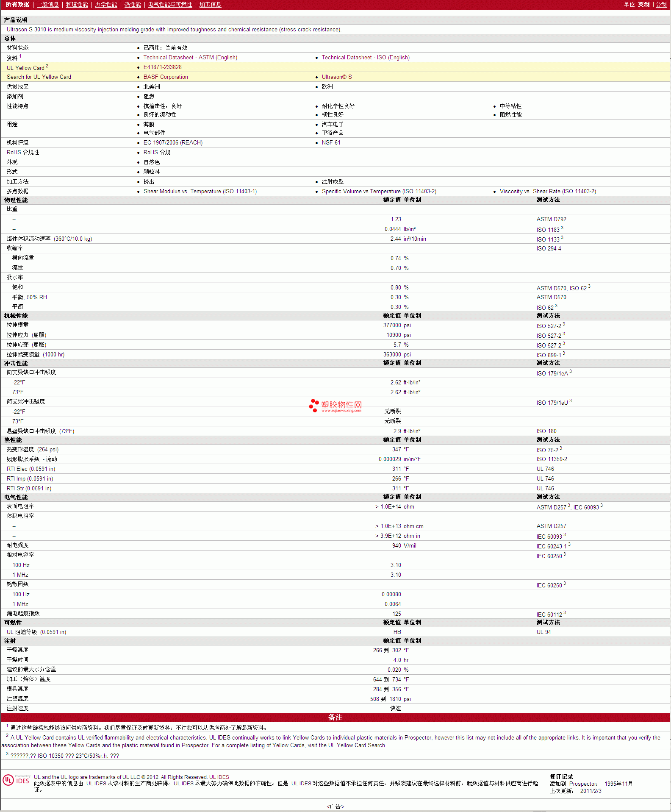
Task: Select the 940 V/mil dielectric strength value
Action: point(404,545)
